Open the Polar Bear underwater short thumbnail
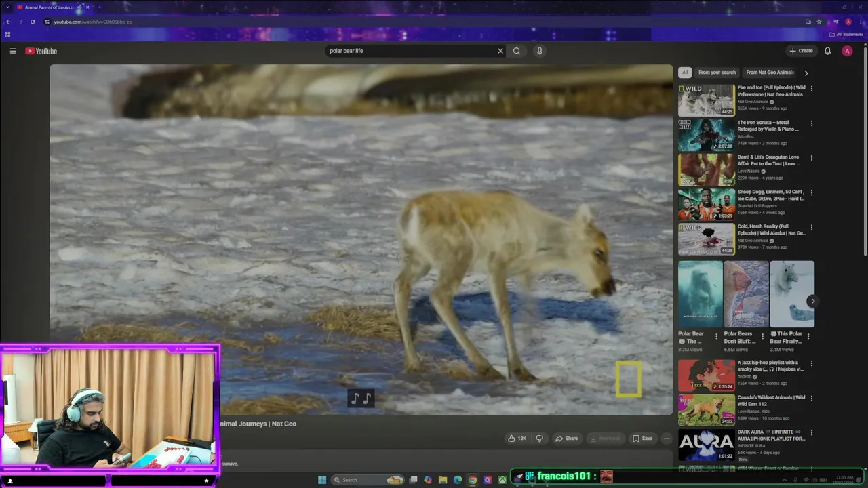The image size is (868, 488). (700, 294)
